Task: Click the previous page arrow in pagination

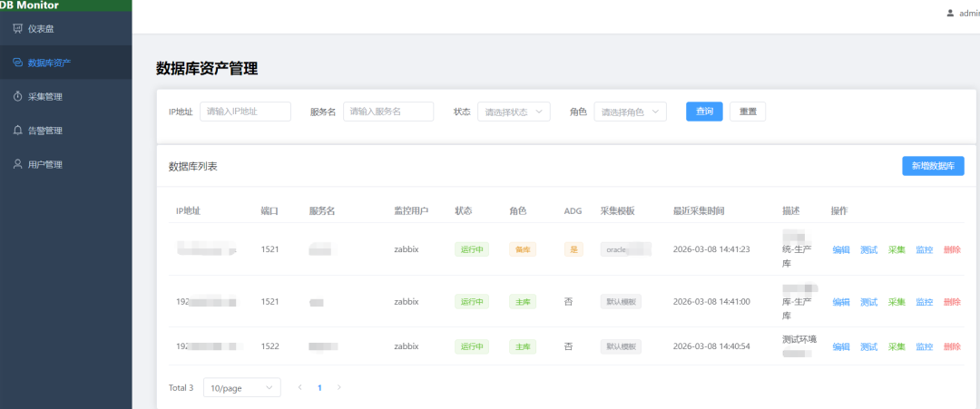Action: pos(300,388)
